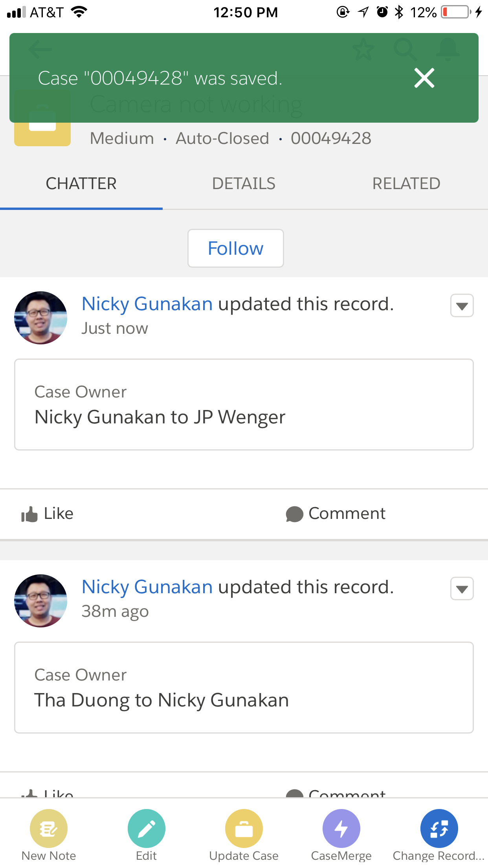
Task: Tap the New Note action icon
Action: coord(49,829)
